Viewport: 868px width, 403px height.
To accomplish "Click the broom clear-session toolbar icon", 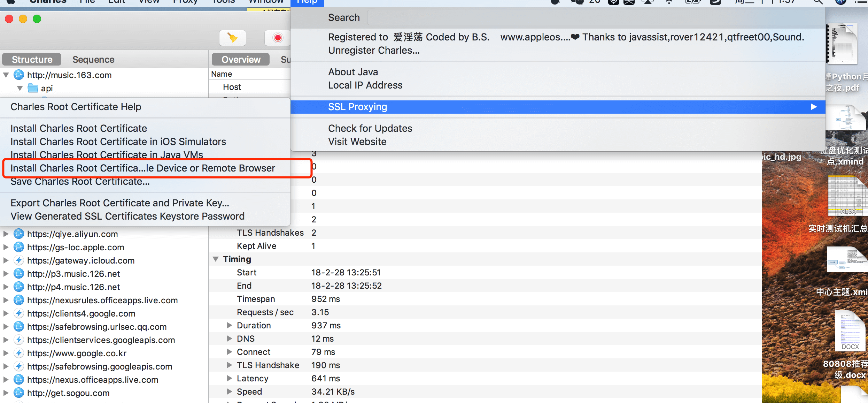I will point(233,38).
